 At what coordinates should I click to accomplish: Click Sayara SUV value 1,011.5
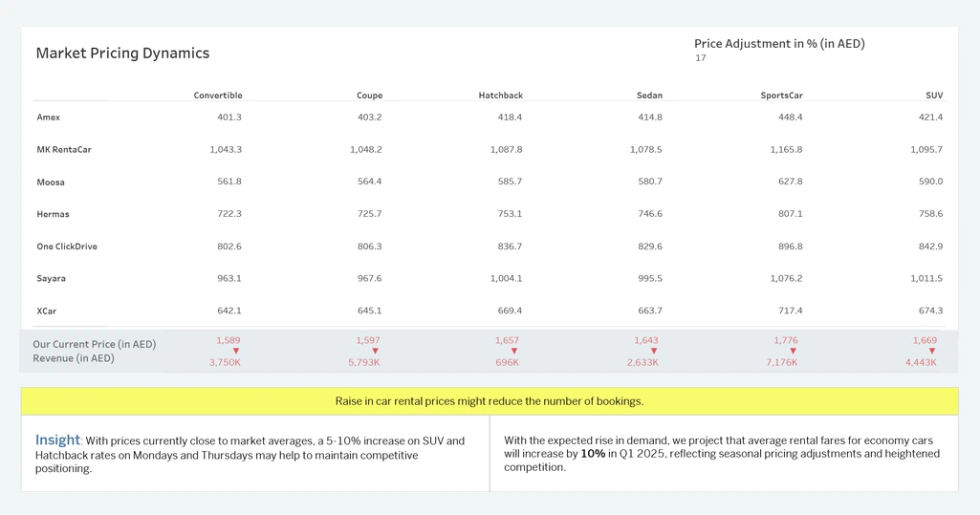(926, 278)
